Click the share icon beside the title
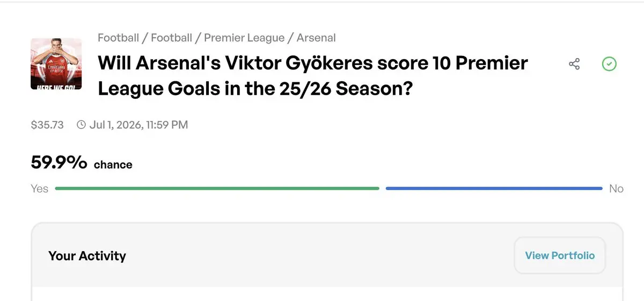644x301 pixels. (574, 64)
